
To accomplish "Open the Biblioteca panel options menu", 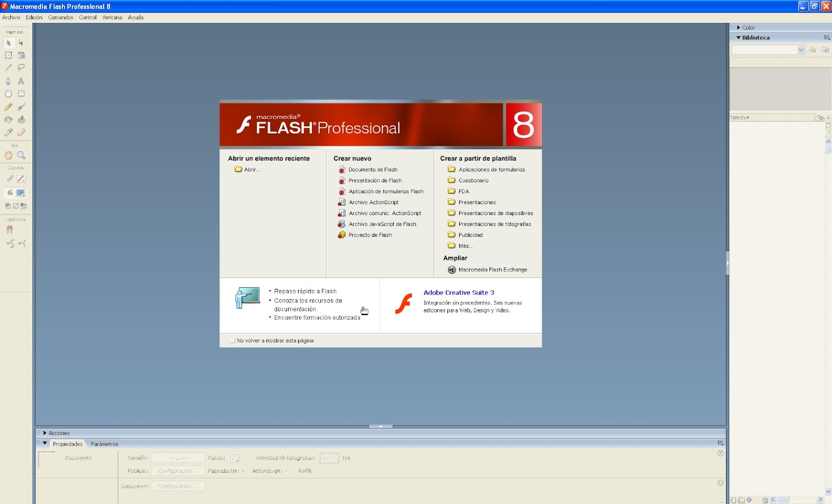I will coord(826,37).
